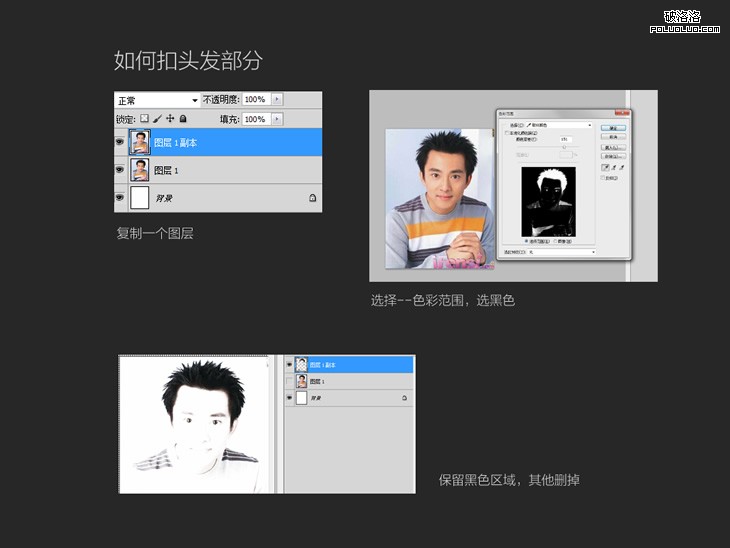Click the confirm button in Color Range dialog
The height and width of the screenshot is (548, 730).
(611, 128)
